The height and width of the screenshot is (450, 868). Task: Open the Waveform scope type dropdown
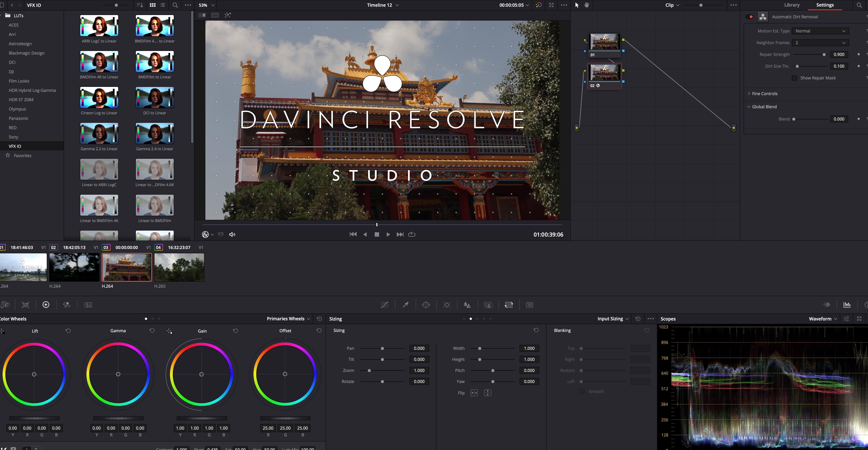pos(823,319)
